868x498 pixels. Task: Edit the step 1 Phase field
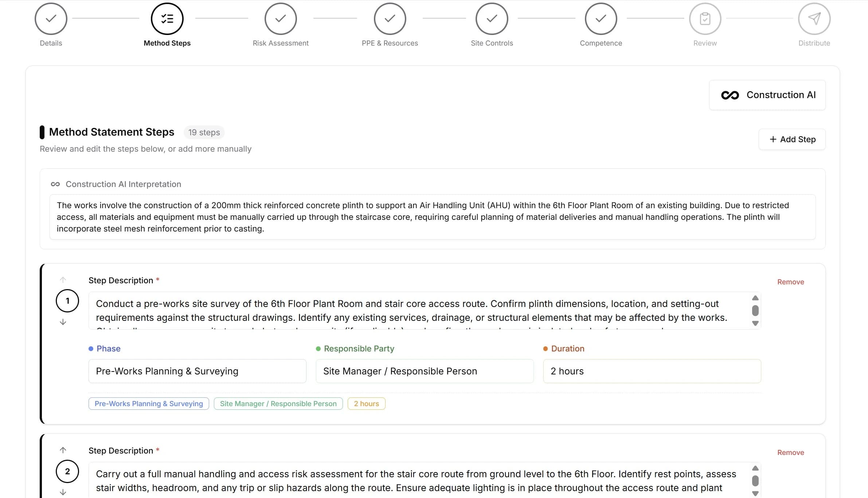pos(197,371)
